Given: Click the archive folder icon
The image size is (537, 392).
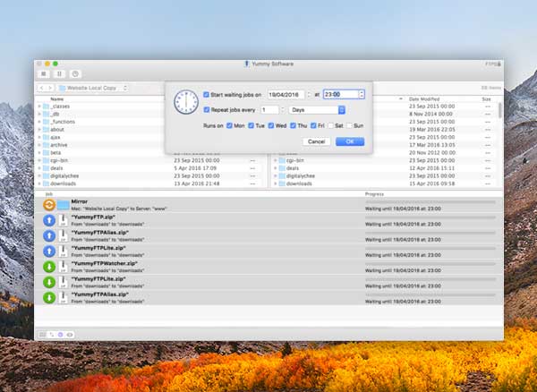Looking at the screenshot, I should click(46, 145).
